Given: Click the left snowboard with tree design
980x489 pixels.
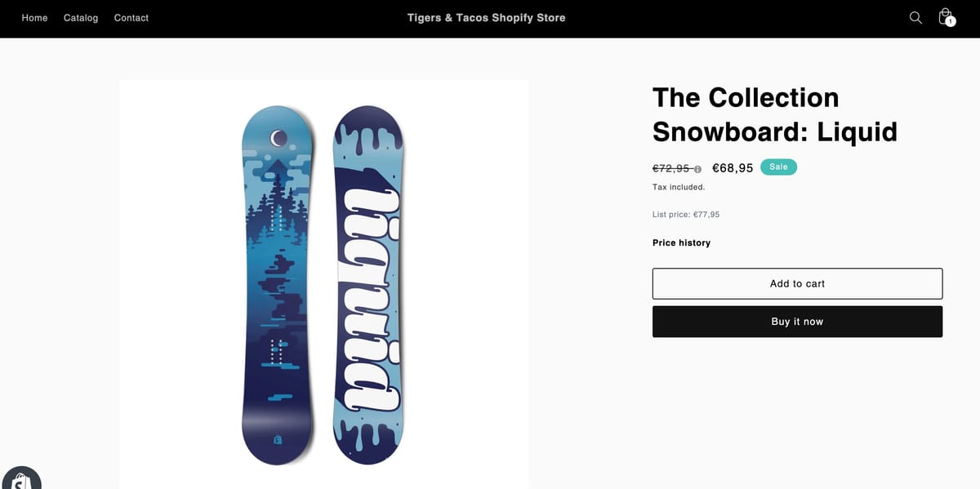Looking at the screenshot, I should 278,286.
